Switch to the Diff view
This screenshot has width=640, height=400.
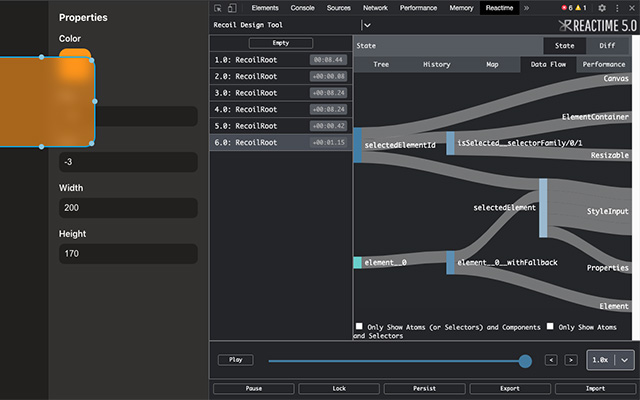607,46
